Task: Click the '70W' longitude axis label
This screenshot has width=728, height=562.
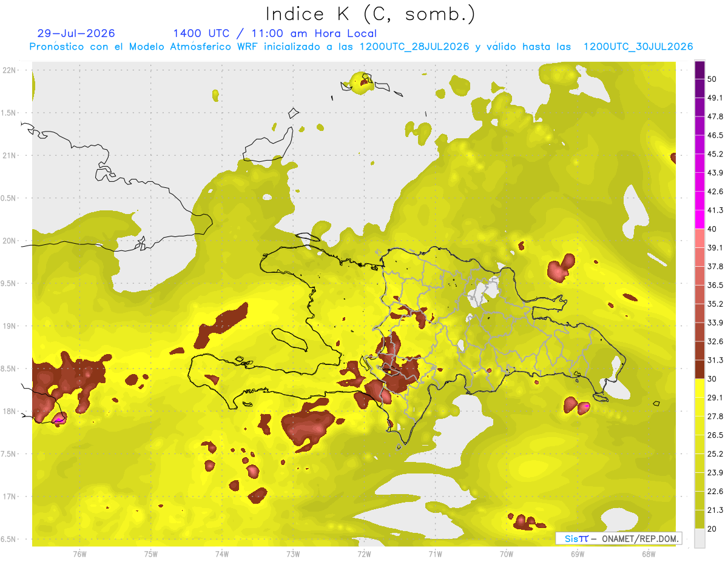Action: pyautogui.click(x=506, y=554)
